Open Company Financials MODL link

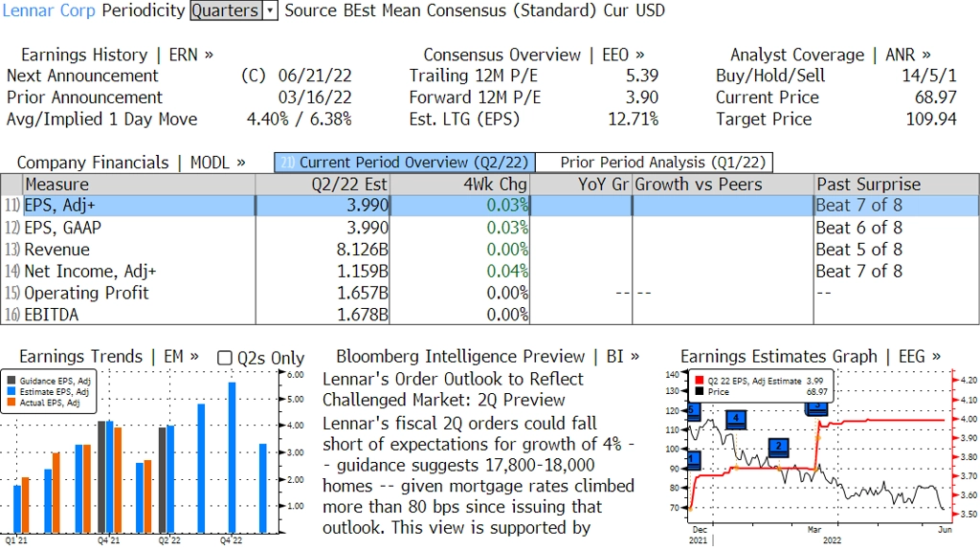point(130,163)
